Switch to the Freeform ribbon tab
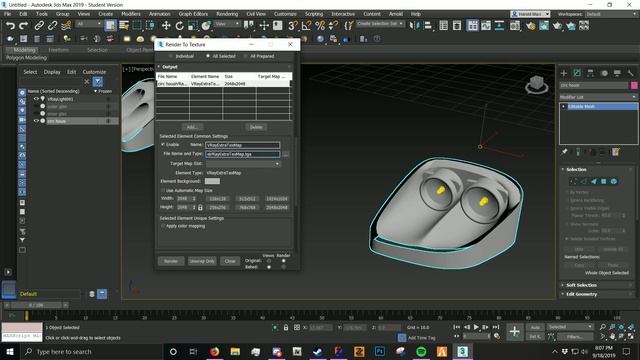Screen dimensions: 640x360 58,50
